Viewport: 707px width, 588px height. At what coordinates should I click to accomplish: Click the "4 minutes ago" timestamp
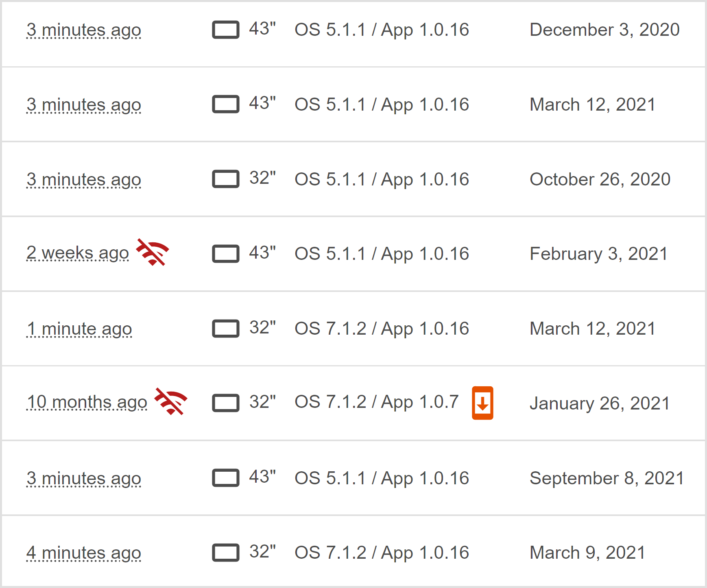[84, 553]
